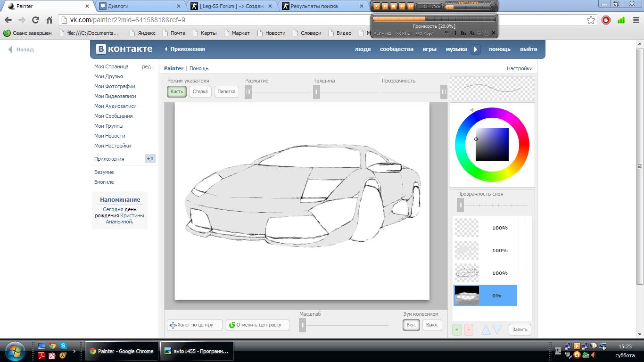Click the Масштаб zoom slider handle
This screenshot has height=362, width=644.
point(303,325)
